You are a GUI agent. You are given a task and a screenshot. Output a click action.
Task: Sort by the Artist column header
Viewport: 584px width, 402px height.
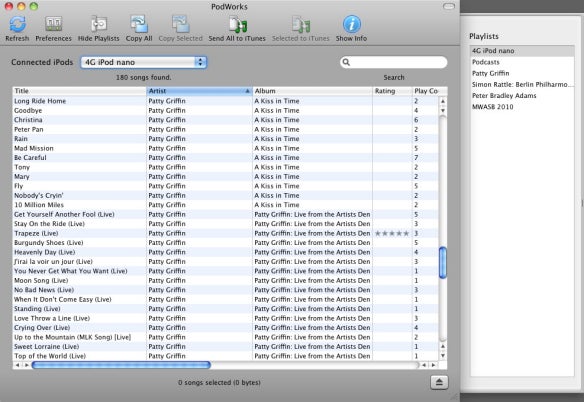pyautogui.click(x=199, y=91)
